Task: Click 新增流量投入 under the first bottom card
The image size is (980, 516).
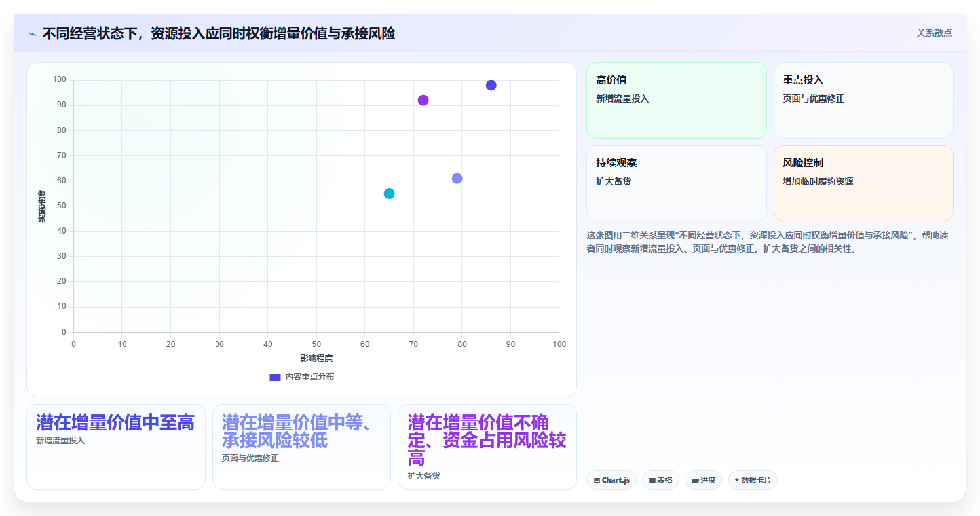Action: coord(60,441)
